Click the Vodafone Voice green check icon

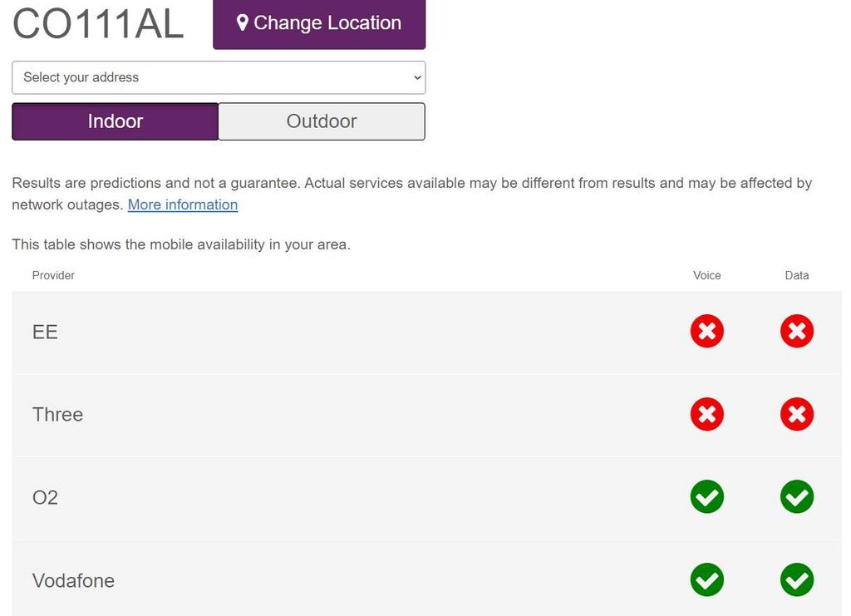point(707,579)
